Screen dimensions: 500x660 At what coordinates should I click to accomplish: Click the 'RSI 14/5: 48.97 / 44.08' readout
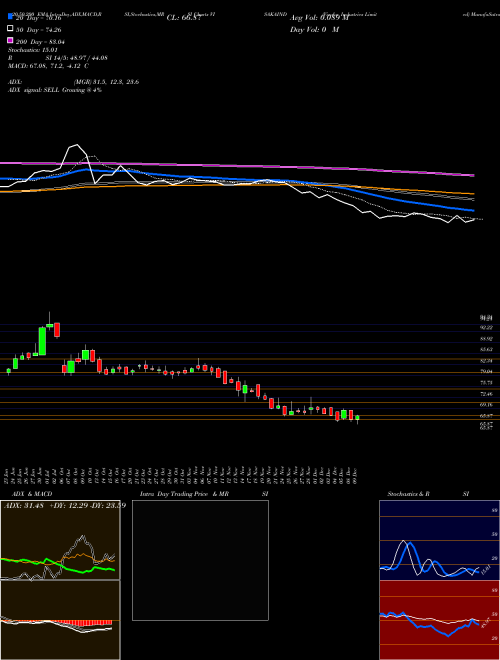click(x=58, y=58)
